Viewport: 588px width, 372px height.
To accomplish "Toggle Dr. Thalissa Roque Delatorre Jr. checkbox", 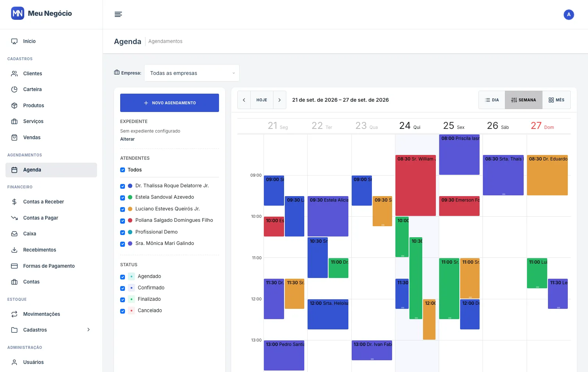I will click(122, 186).
